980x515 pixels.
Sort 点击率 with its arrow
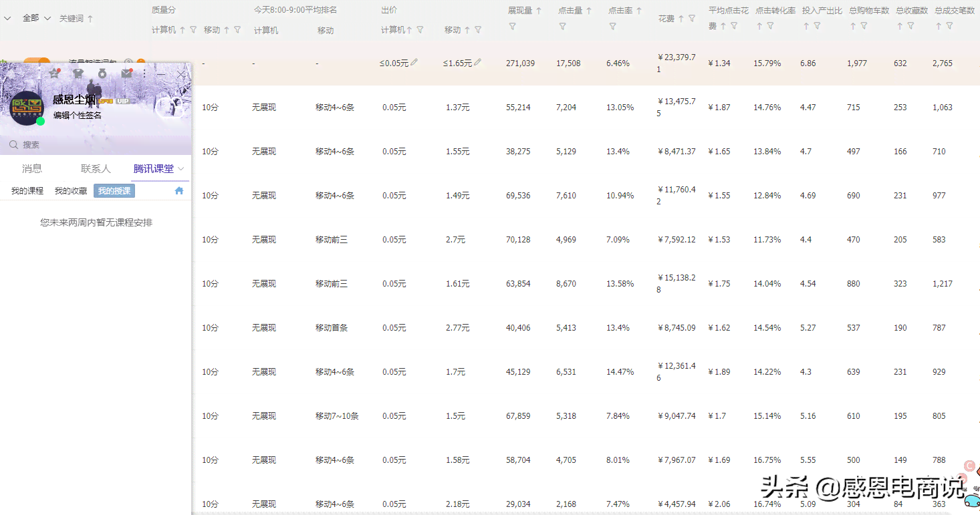point(639,11)
